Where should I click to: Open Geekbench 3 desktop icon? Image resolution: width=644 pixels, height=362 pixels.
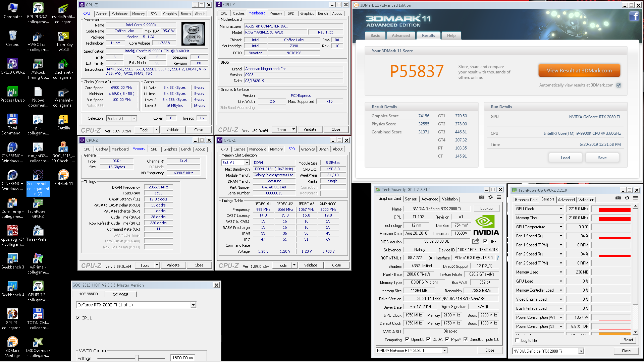[13, 261]
